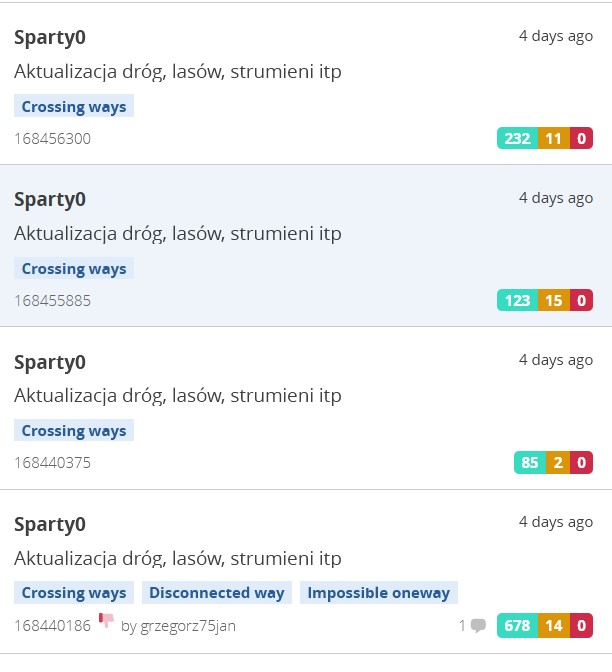Click the red 0 badge on changeset 168440375
612x672 pixels.
tap(582, 462)
